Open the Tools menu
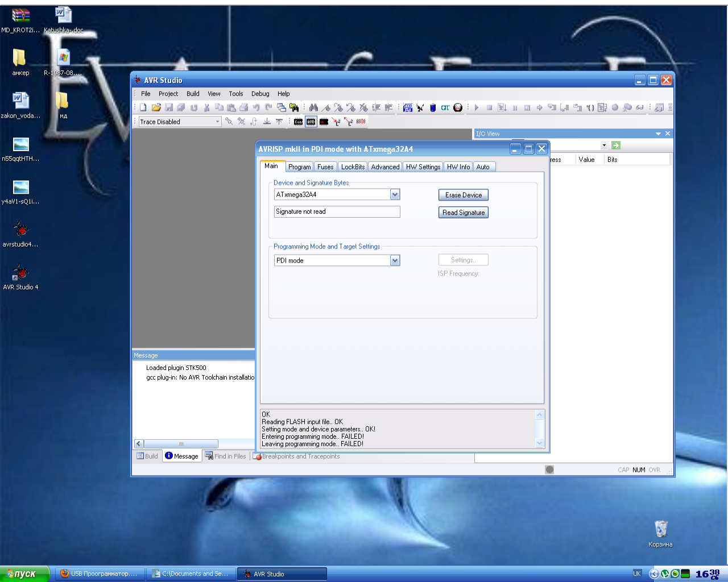Viewport: 728px width, 582px height. [236, 94]
